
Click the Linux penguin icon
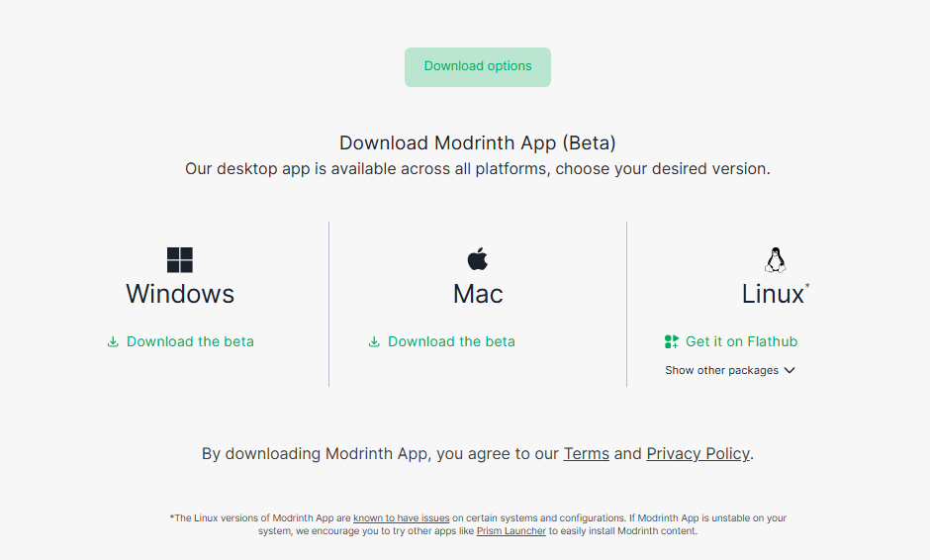[x=776, y=260]
